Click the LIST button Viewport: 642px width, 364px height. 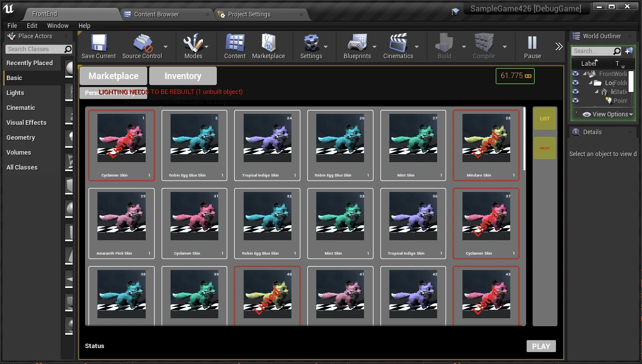tap(545, 118)
